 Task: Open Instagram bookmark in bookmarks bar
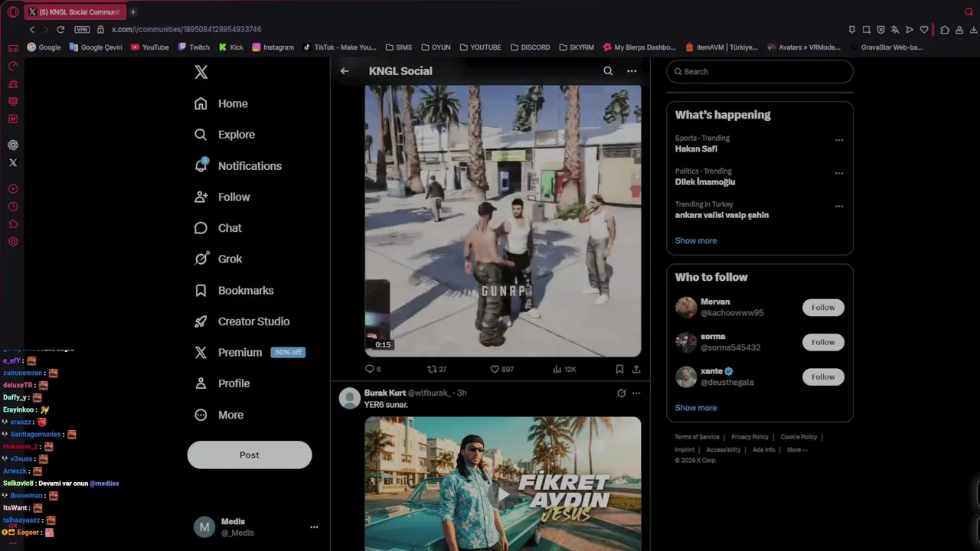pyautogui.click(x=273, y=47)
